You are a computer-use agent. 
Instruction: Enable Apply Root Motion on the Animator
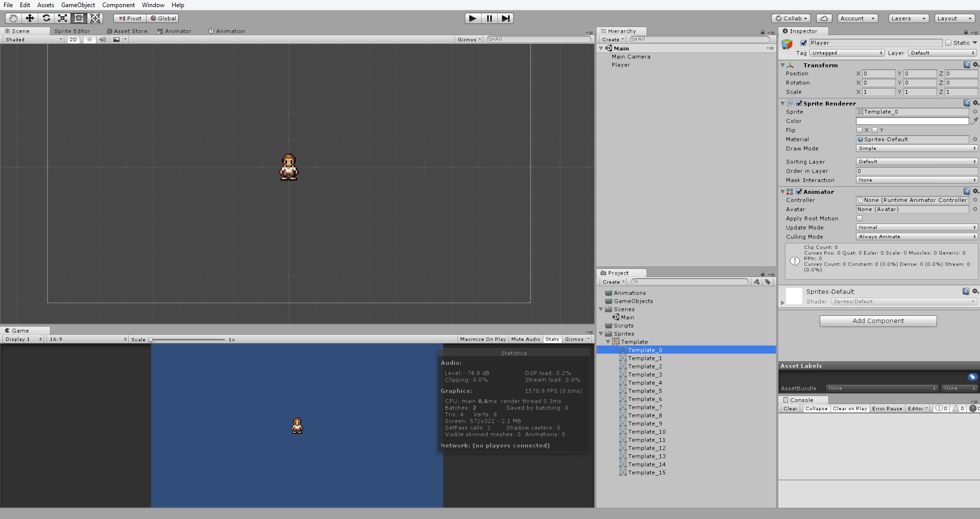pyautogui.click(x=859, y=218)
